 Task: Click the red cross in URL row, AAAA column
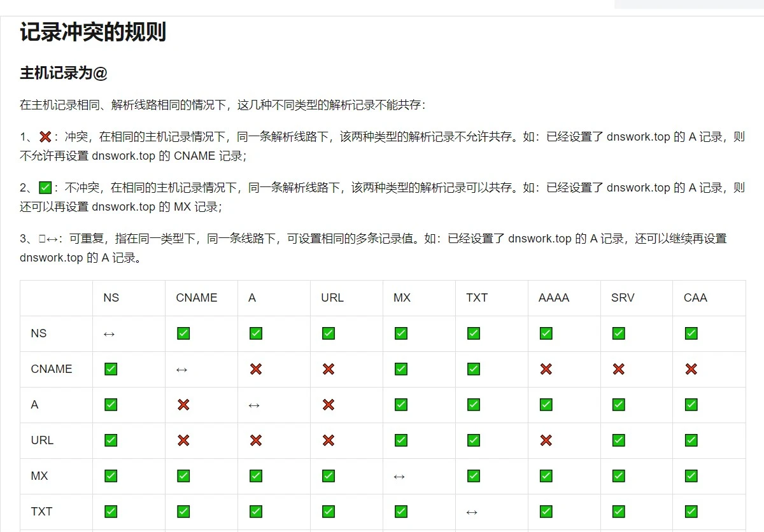[x=546, y=440]
